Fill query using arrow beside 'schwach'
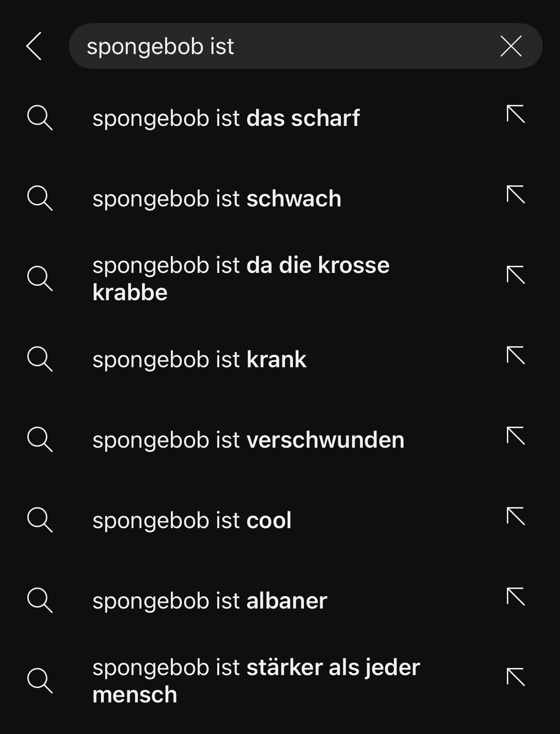The height and width of the screenshot is (734, 560). 515,195
